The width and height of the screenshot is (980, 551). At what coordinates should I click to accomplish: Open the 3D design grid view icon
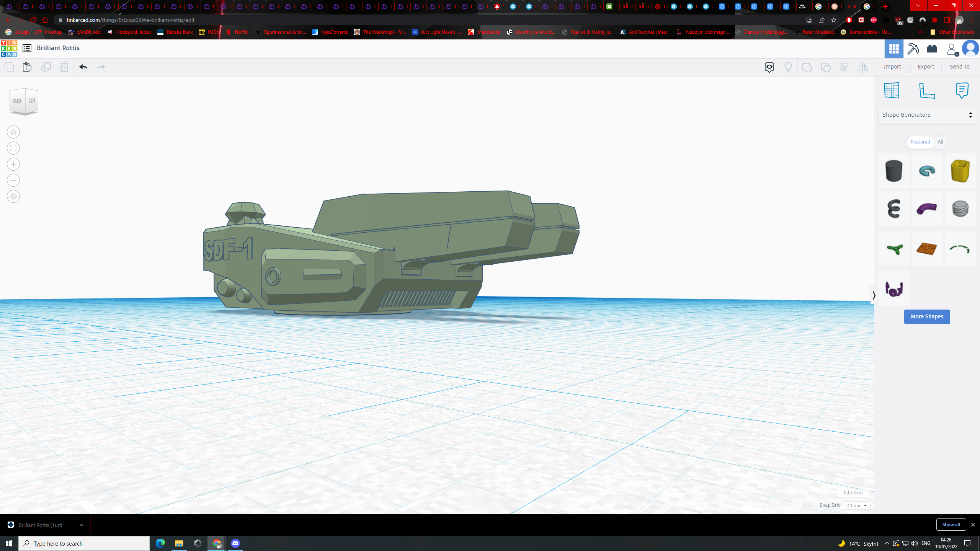coord(894,49)
